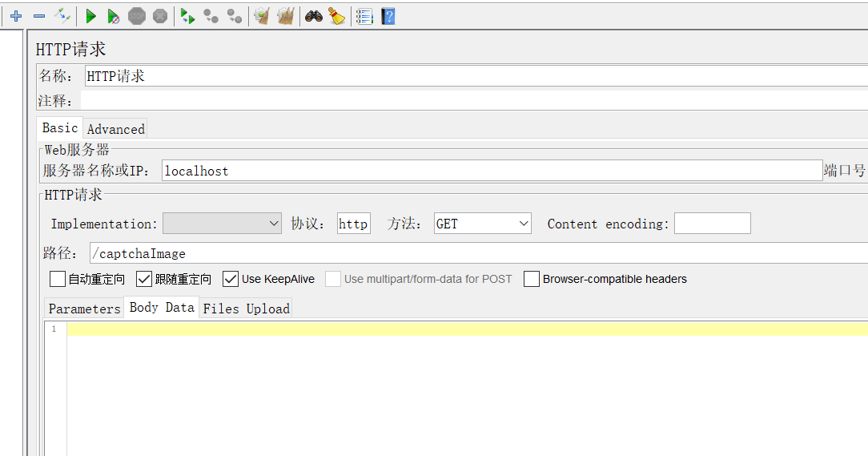The height and width of the screenshot is (456, 868).
Task: Click Remote Start All icon
Action: tap(188, 17)
